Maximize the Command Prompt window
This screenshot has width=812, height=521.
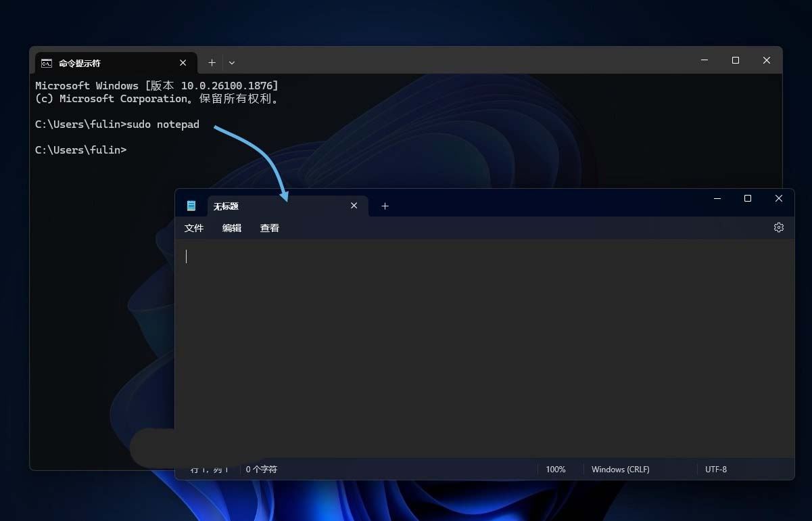736,60
